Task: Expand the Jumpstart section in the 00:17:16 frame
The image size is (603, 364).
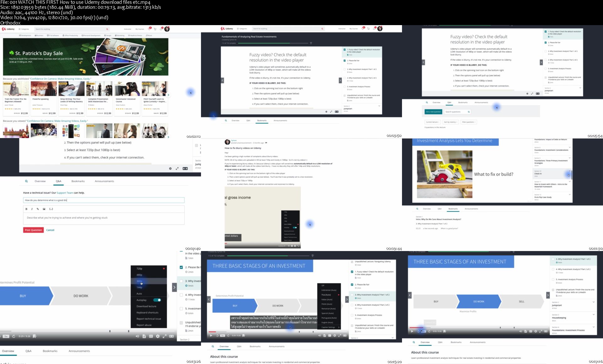Action: click(594, 302)
